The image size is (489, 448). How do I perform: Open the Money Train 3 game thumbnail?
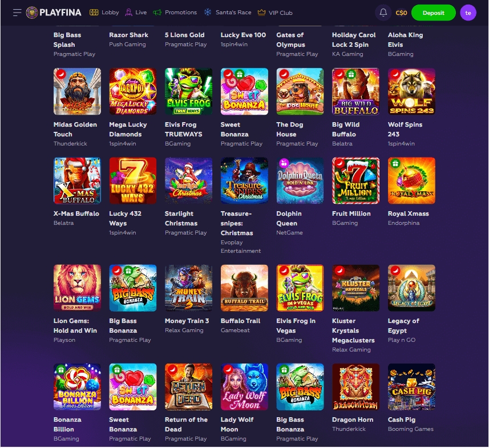click(x=189, y=288)
